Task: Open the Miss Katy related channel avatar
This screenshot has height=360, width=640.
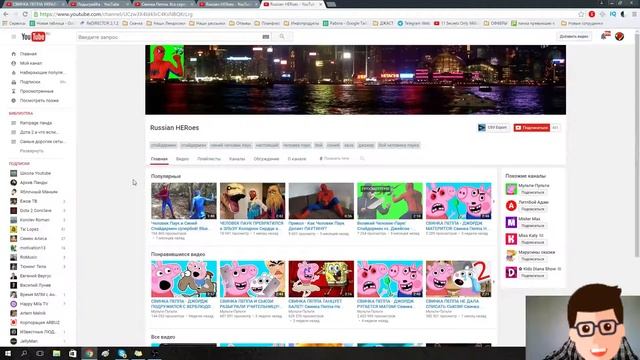Action: pyautogui.click(x=511, y=239)
